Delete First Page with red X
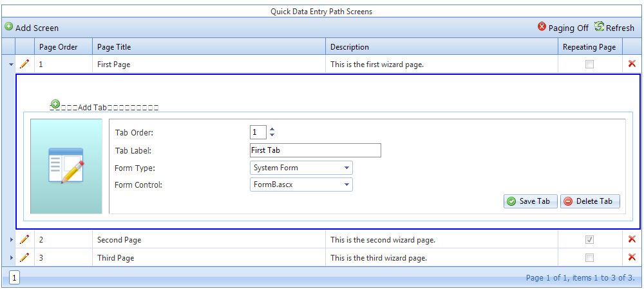 tap(632, 64)
